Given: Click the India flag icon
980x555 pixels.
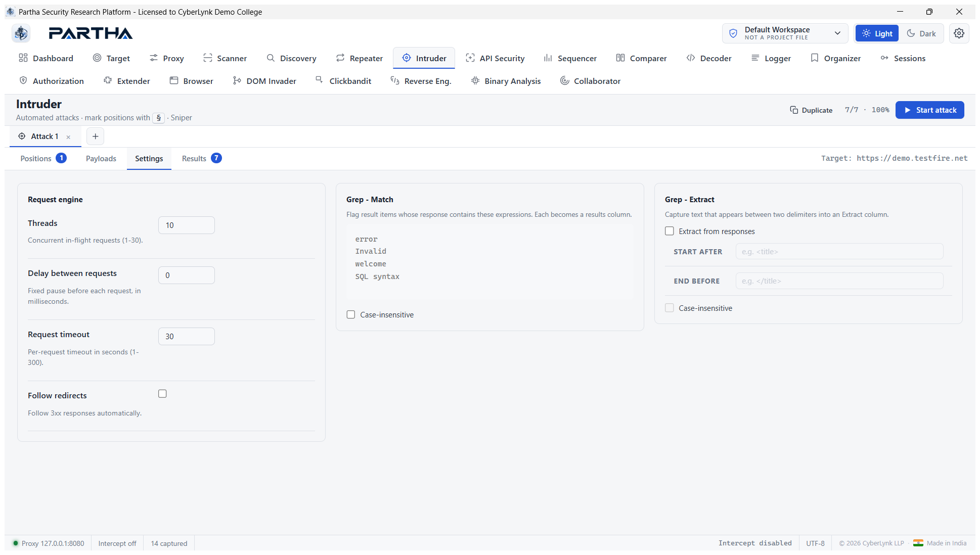Looking at the screenshot, I should 918,543.
